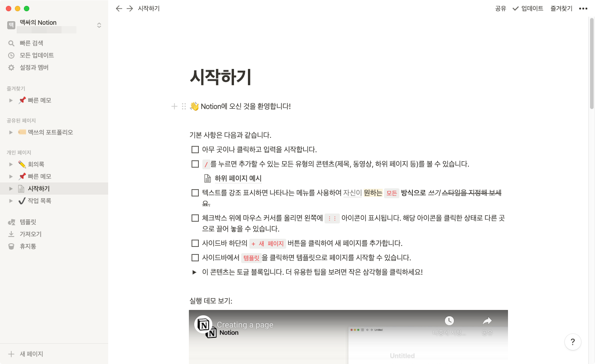The image size is (595, 364).
Task: Click the quick search magnifier icon
Action: [x=11, y=43]
